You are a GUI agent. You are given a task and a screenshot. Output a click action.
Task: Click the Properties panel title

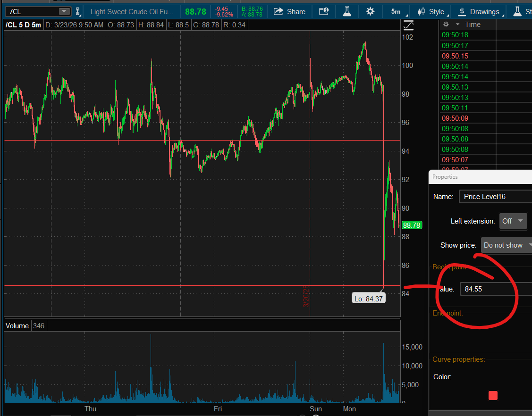pos(445,177)
